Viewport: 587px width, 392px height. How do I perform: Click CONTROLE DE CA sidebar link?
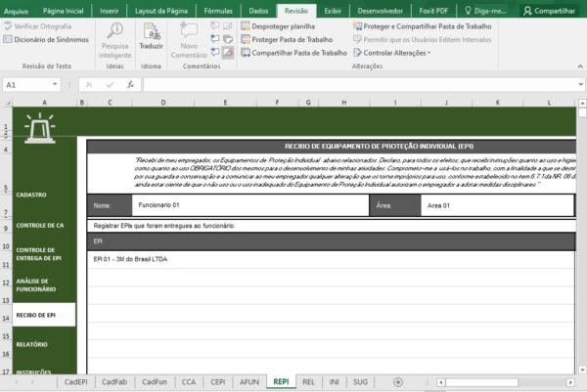[40, 226]
